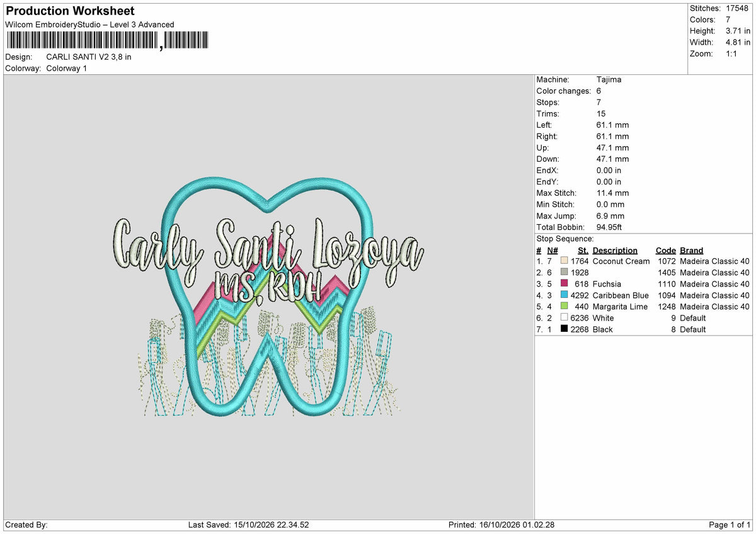Select the Color changes label

(564, 91)
